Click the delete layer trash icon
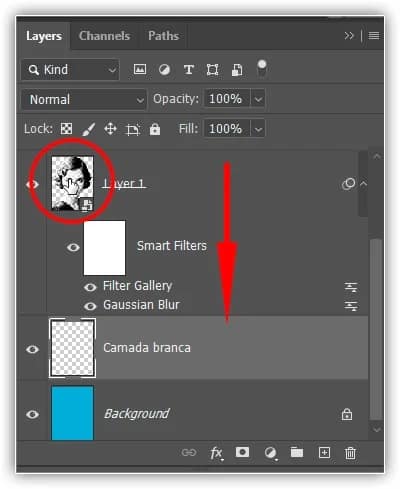Screen dimensions: 400x489 click(x=350, y=453)
